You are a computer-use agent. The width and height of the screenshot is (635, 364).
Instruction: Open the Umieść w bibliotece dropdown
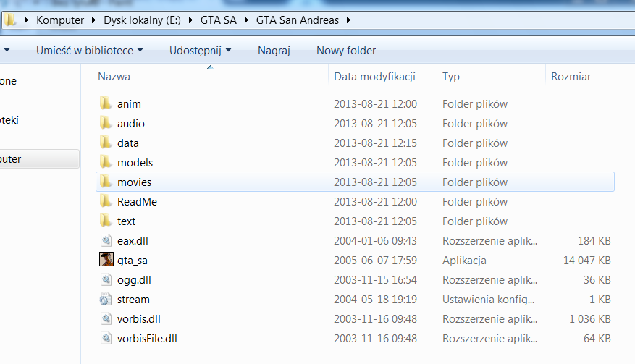[x=90, y=51]
